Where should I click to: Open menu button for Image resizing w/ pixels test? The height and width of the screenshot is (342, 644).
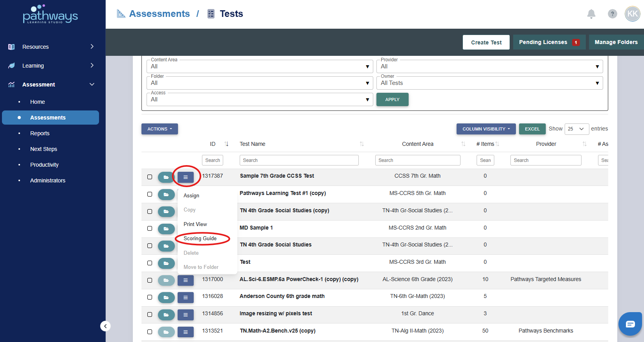point(185,315)
